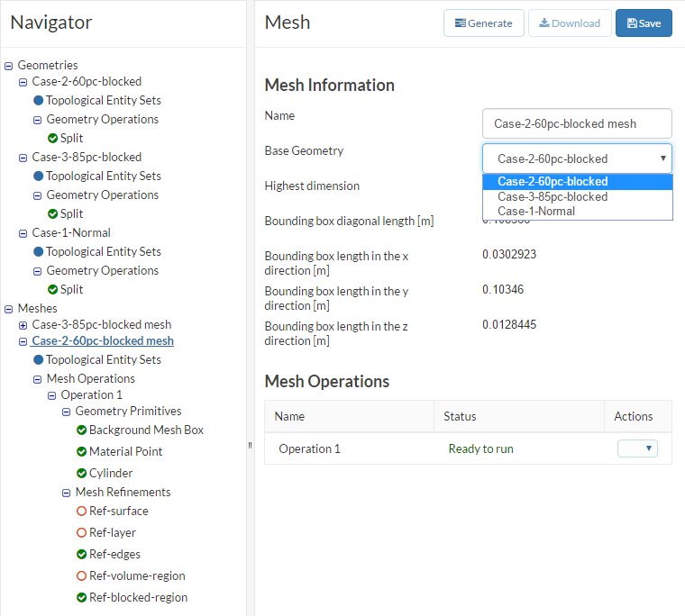
Task: Click the mesh Name input field
Action: (x=577, y=124)
